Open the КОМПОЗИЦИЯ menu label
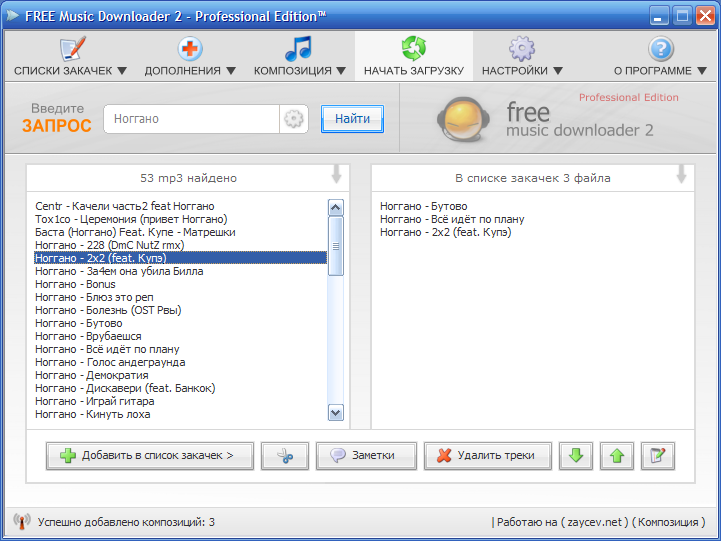The width and height of the screenshot is (721, 541). click(x=292, y=71)
